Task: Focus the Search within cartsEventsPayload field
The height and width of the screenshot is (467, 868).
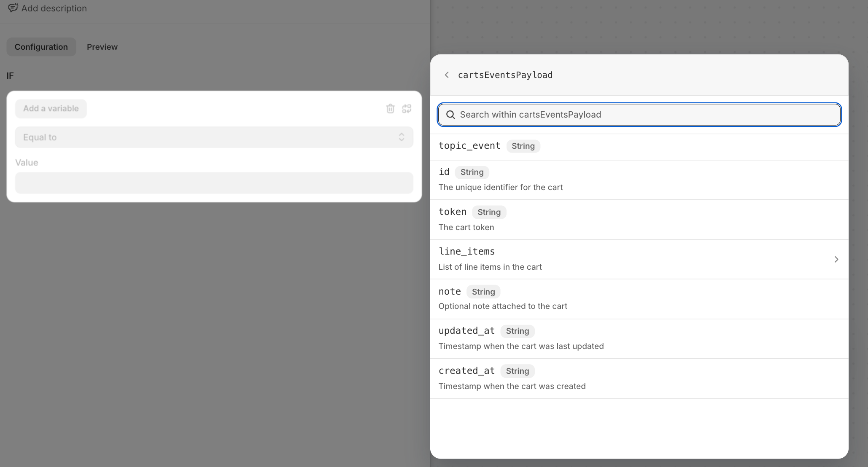Action: coord(645,115)
